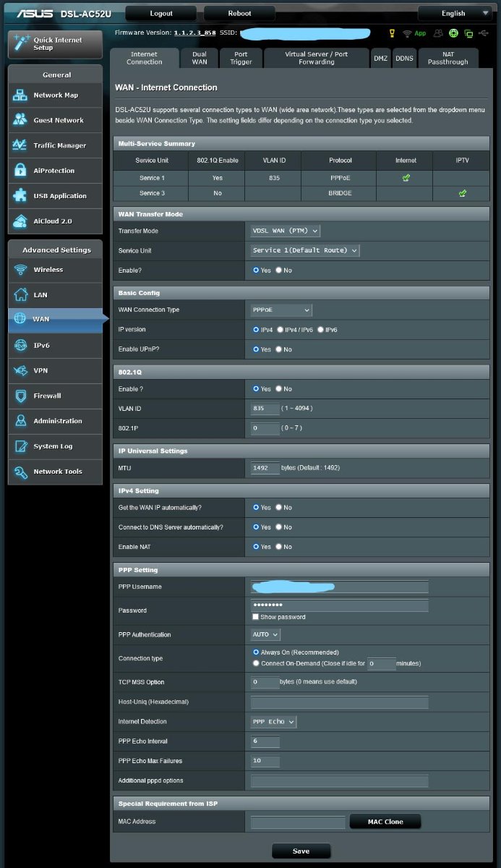Open Wireless advanced settings

[x=55, y=270]
